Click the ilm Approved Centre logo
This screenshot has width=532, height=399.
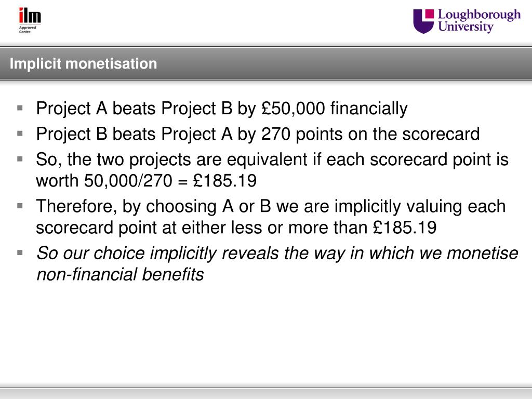(x=30, y=21)
